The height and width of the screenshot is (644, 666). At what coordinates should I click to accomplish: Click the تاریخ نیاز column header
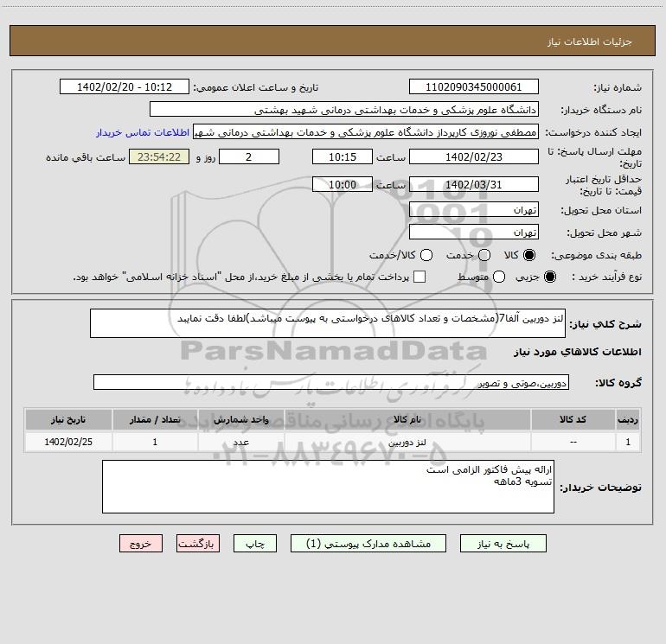click(x=68, y=419)
